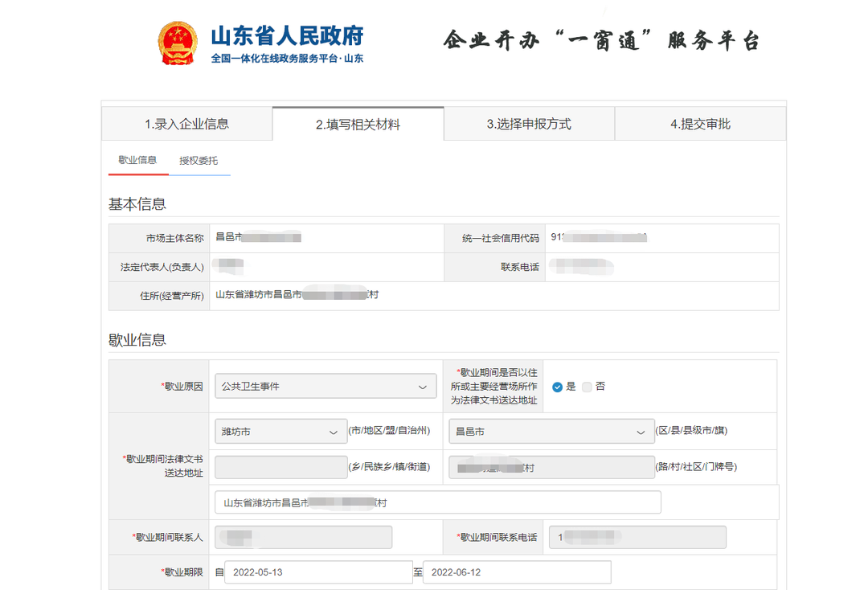Set the start date 2022-05-13 field
Image resolution: width=868 pixels, height=590 pixels.
pos(318,572)
